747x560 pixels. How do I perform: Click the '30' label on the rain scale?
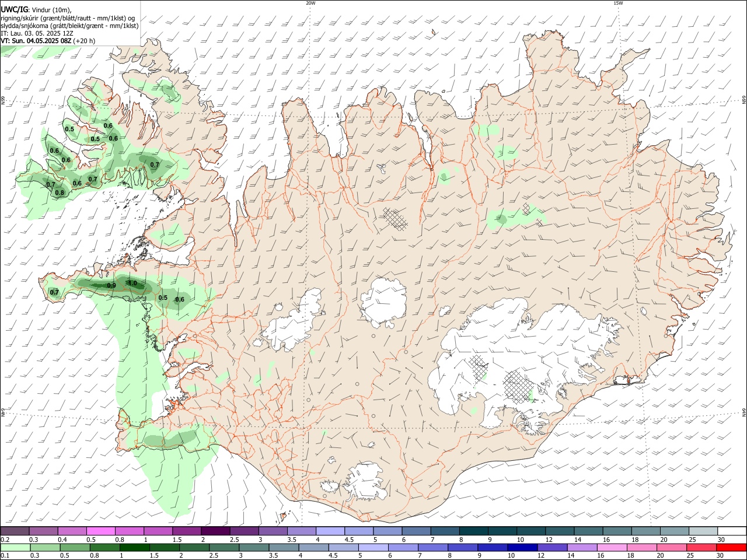click(721, 556)
